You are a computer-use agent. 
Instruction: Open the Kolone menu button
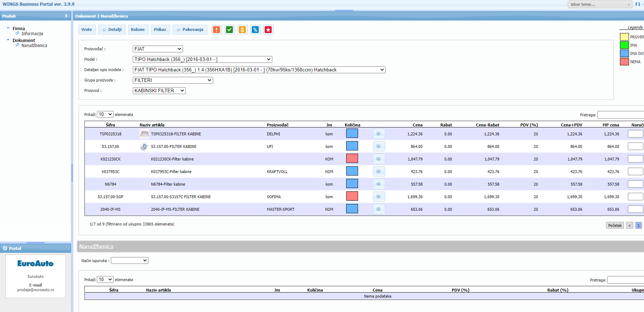click(x=137, y=30)
